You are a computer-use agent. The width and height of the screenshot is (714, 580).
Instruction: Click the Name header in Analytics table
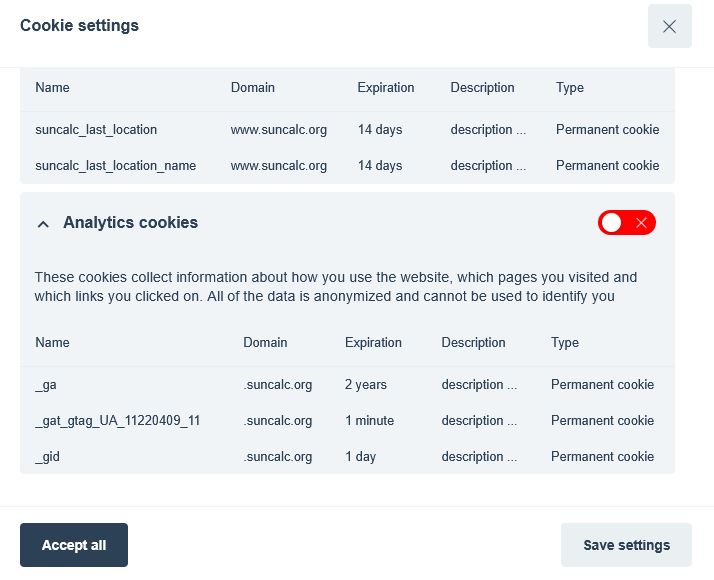pos(52,343)
